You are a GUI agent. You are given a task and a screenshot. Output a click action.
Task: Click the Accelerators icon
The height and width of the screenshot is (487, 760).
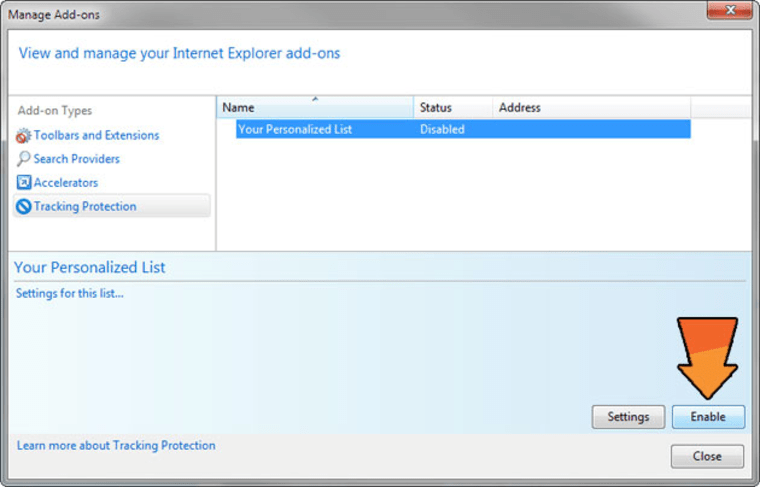click(23, 182)
